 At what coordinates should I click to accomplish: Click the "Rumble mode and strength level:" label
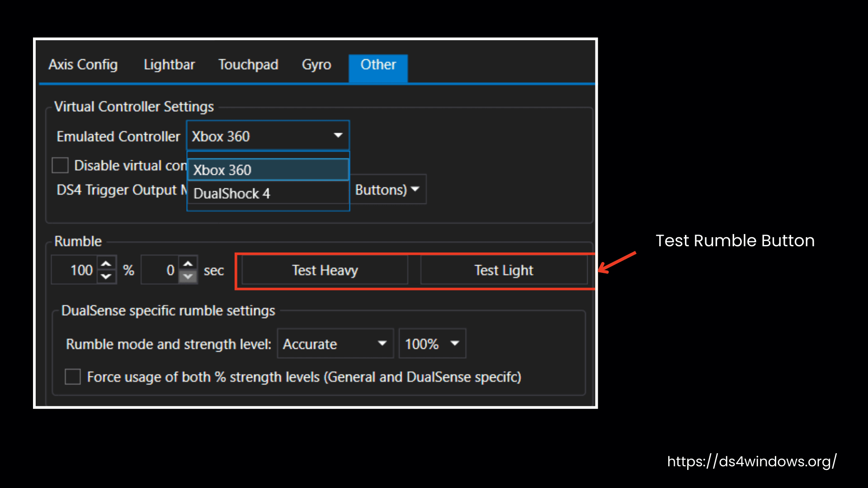click(x=169, y=344)
